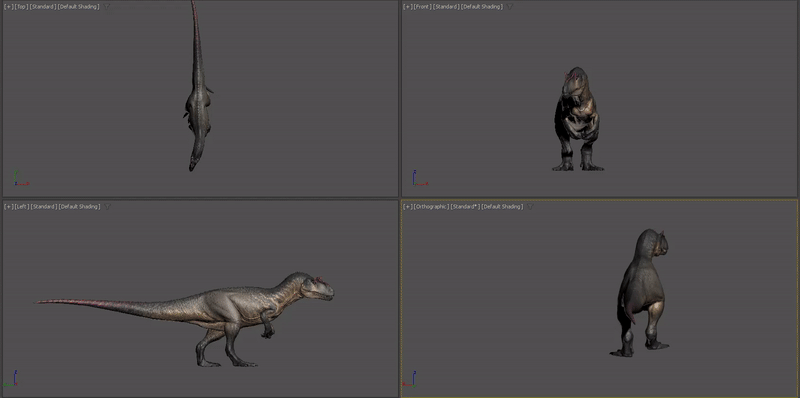Open the filter icon in Front viewport
The height and width of the screenshot is (398, 800).
coord(509,7)
